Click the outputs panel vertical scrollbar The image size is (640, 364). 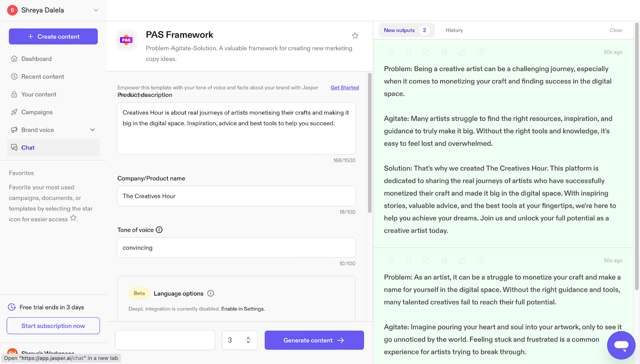point(637,156)
